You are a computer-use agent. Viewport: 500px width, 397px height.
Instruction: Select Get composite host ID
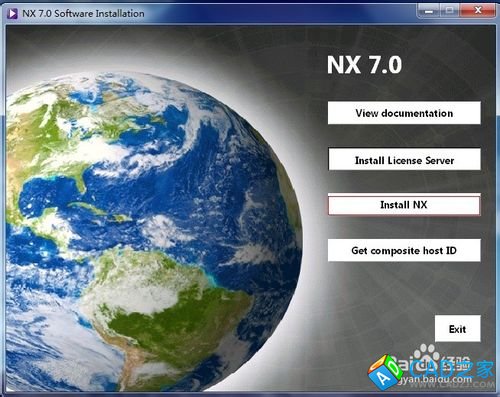[x=404, y=250]
